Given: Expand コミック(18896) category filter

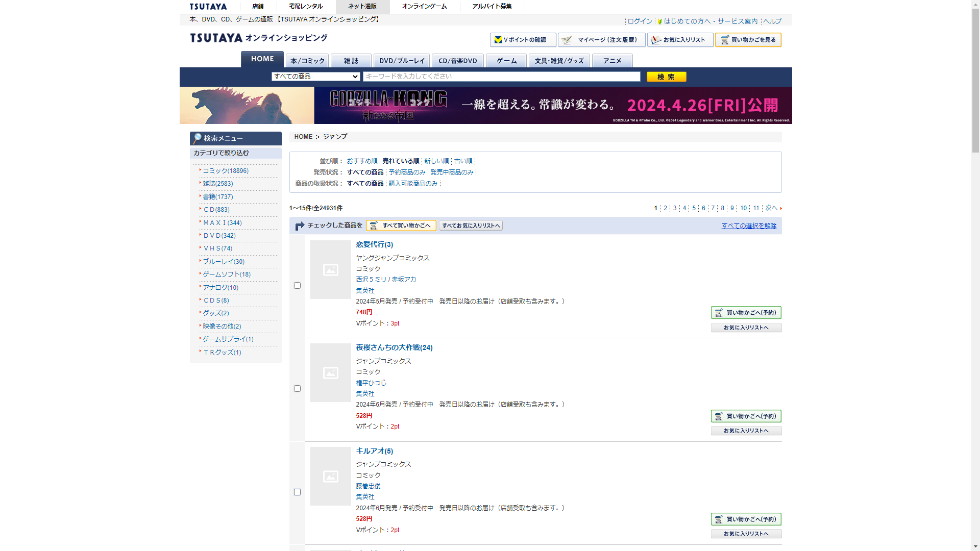Looking at the screenshot, I should click(x=225, y=171).
